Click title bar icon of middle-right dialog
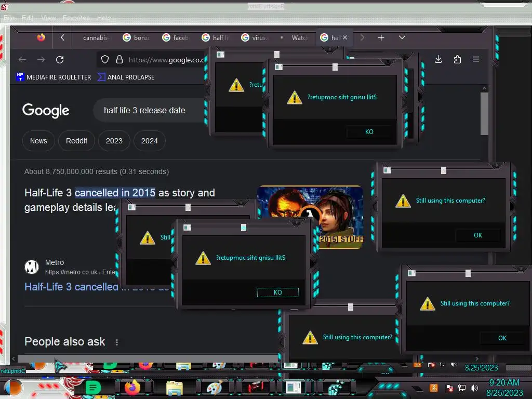Image resolution: width=532 pixels, height=399 pixels. point(387,170)
